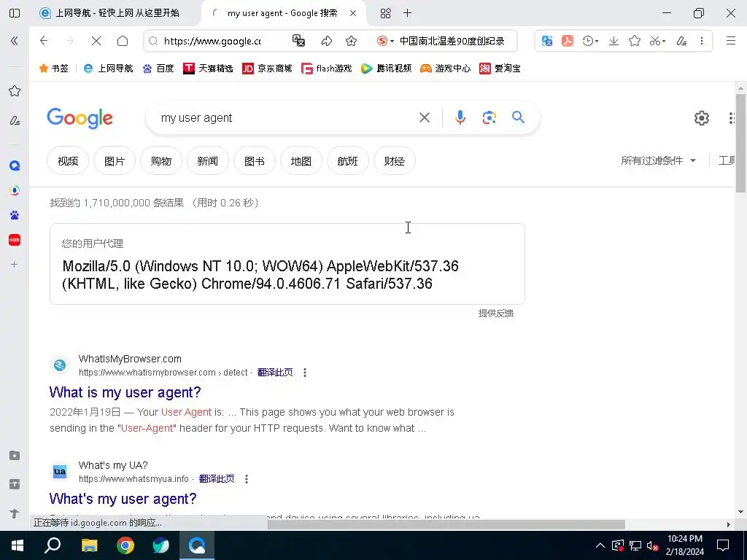747x560 pixels.
Task: Toggle the sidebar panel icon at window top-left
Action: (x=15, y=13)
